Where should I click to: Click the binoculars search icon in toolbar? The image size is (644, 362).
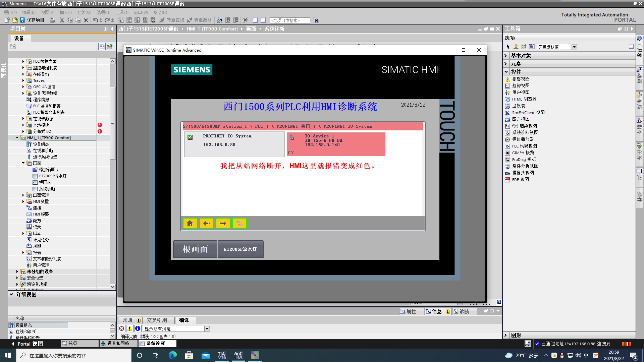click(x=316, y=20)
